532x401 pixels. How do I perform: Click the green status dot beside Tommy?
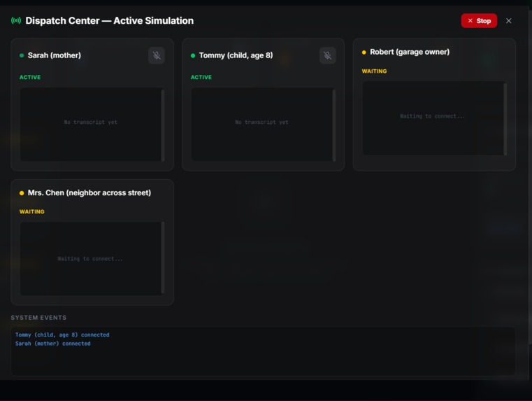[193, 55]
